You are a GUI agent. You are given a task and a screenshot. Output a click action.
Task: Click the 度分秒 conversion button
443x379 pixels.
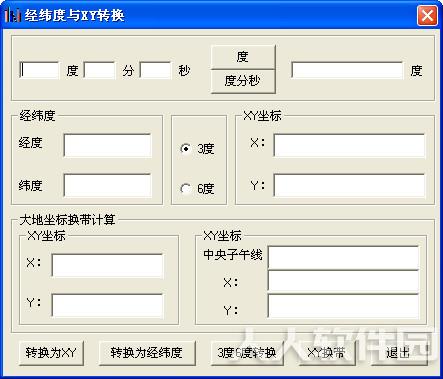[243, 81]
